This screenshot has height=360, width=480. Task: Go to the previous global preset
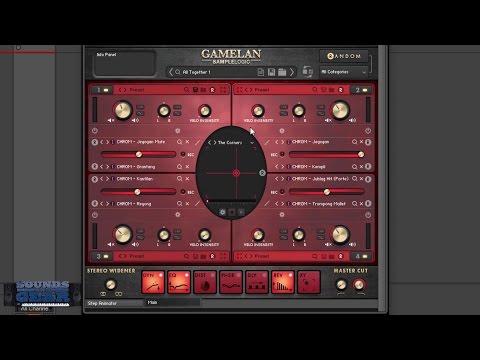pyautogui.click(x=171, y=72)
